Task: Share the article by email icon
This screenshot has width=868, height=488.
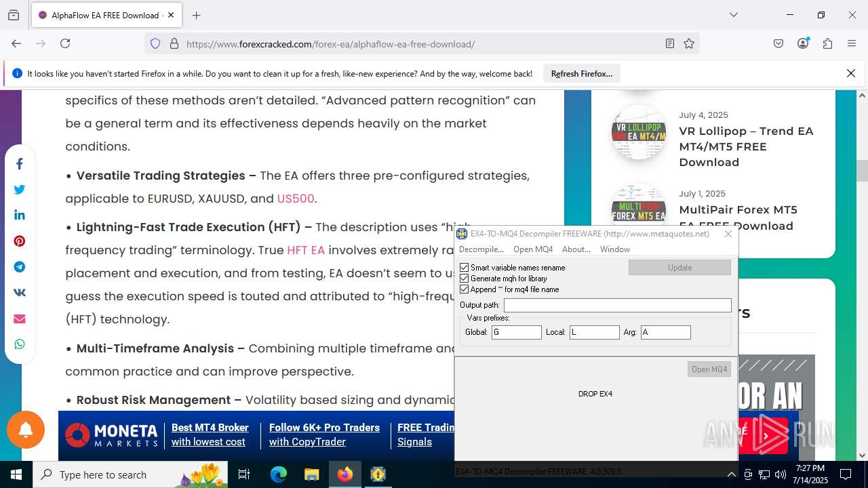Action: (x=20, y=319)
